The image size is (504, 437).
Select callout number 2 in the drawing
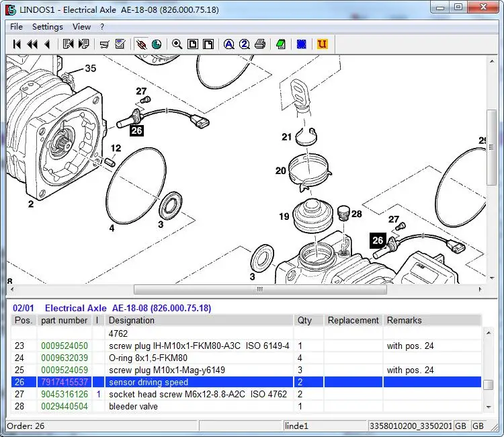[30, 204]
